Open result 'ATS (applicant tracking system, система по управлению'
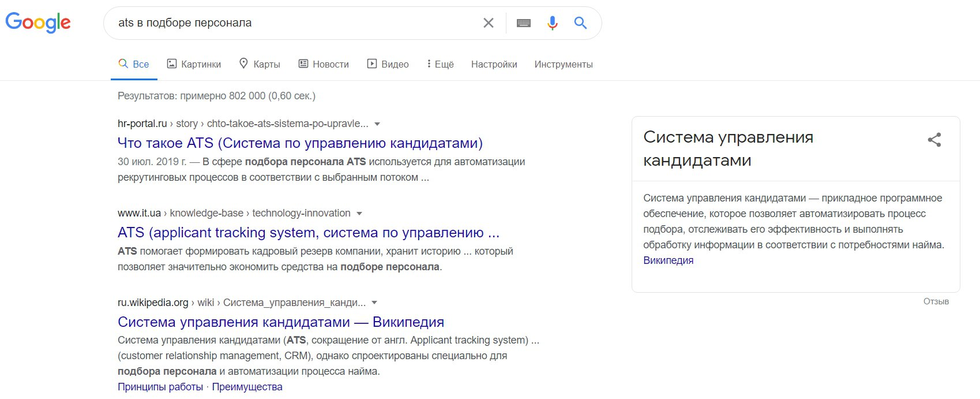This screenshot has height=399, width=980. click(x=309, y=232)
